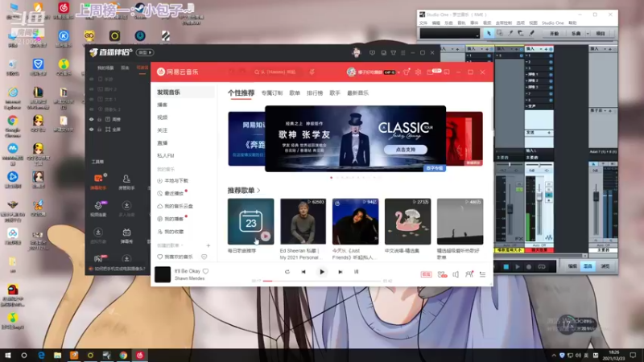644x362 pixels.
Task: Toggle the repeat mode icon in player bar
Action: click(287, 272)
